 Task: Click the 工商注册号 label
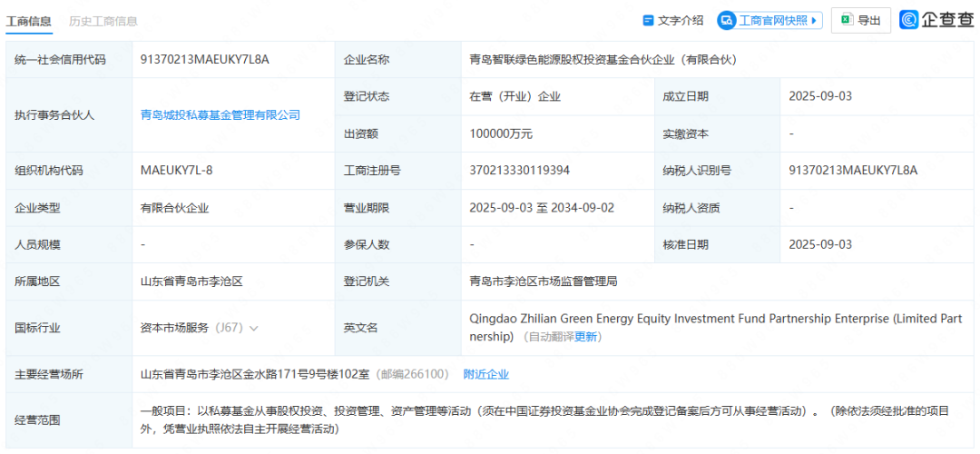[x=373, y=171]
